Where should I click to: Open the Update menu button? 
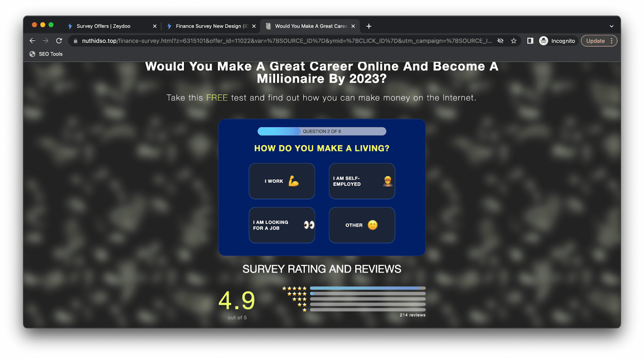point(599,41)
